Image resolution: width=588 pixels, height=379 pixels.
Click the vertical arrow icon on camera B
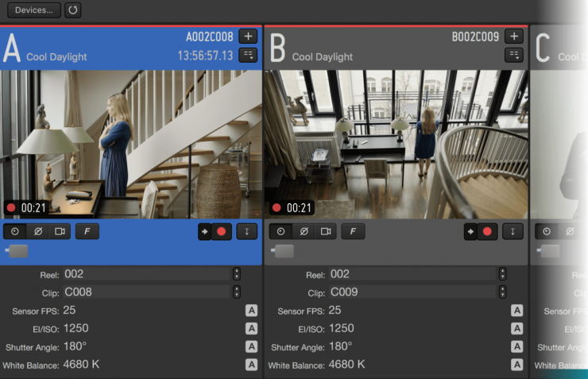513,231
